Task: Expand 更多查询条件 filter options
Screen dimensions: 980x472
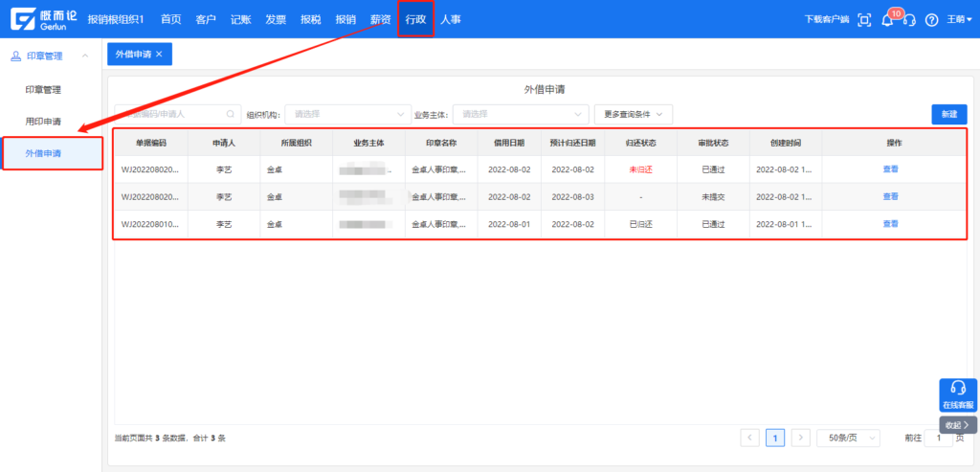Action: pos(634,114)
